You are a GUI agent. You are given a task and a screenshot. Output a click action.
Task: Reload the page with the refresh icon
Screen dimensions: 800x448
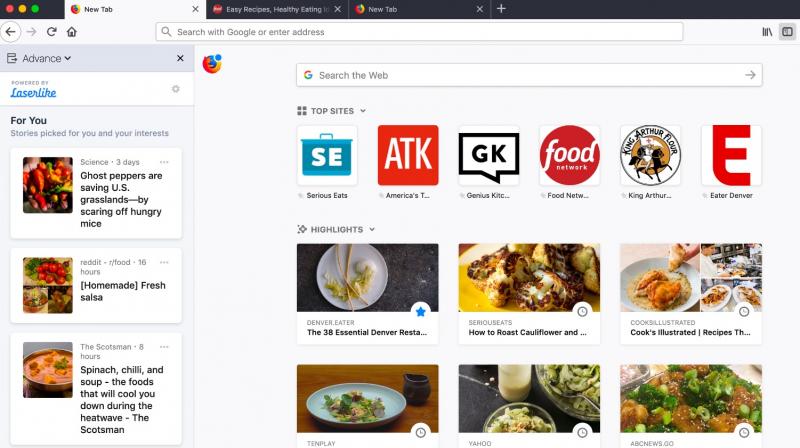pyautogui.click(x=52, y=32)
